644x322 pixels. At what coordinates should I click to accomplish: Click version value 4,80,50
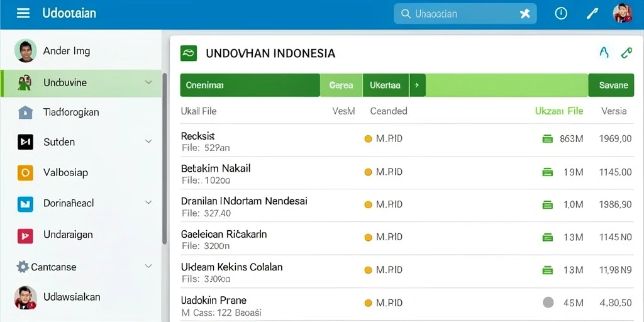pyautogui.click(x=615, y=303)
